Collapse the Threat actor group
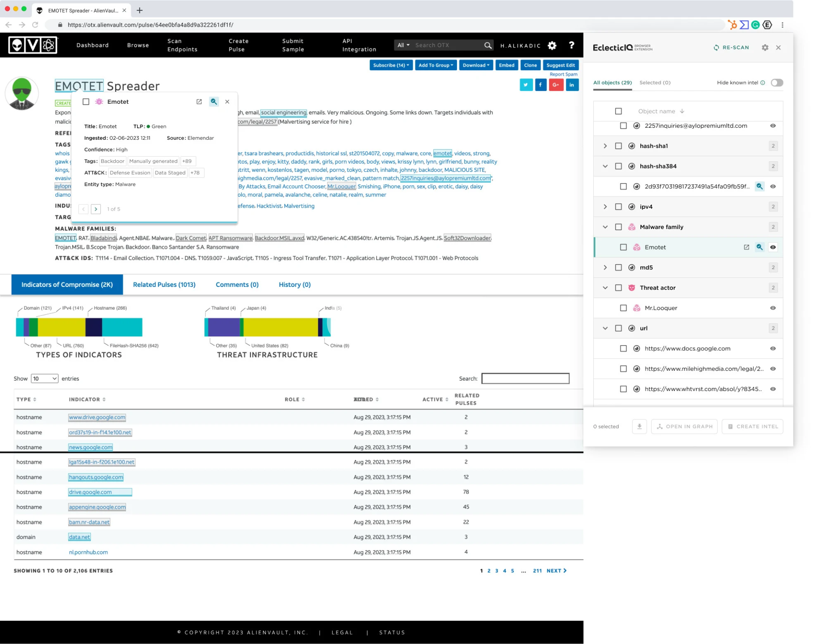The width and height of the screenshot is (823, 644). coord(605,288)
